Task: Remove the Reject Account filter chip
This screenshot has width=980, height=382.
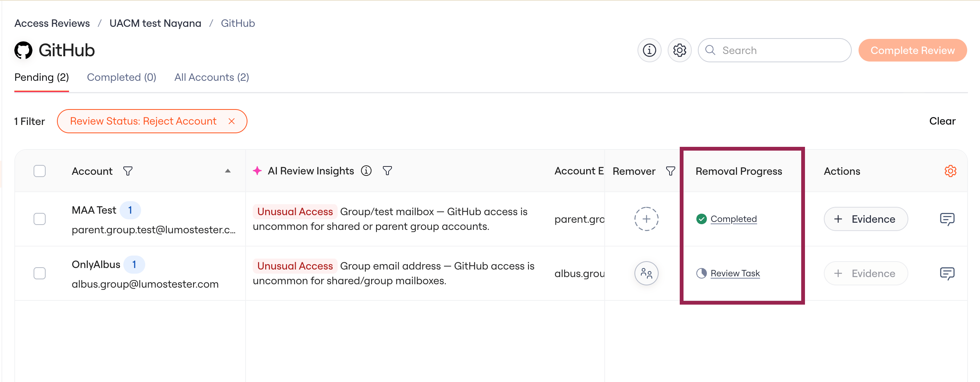Action: [x=232, y=121]
